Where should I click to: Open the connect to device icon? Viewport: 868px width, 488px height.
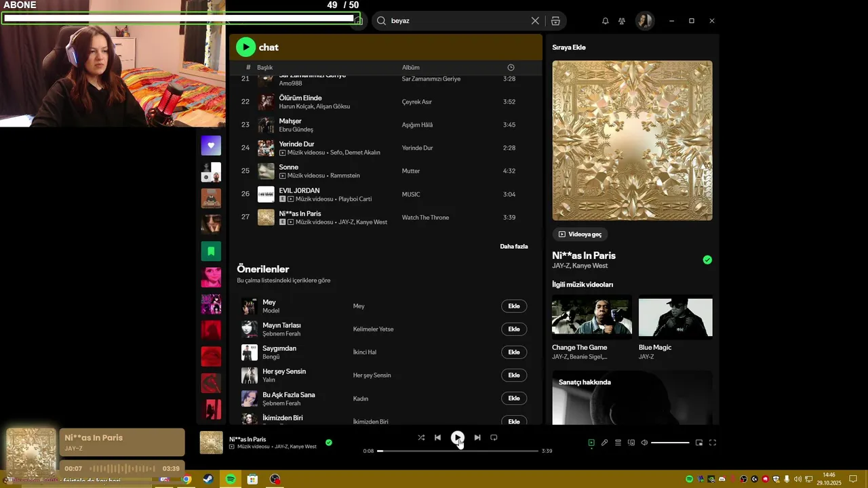631,443
